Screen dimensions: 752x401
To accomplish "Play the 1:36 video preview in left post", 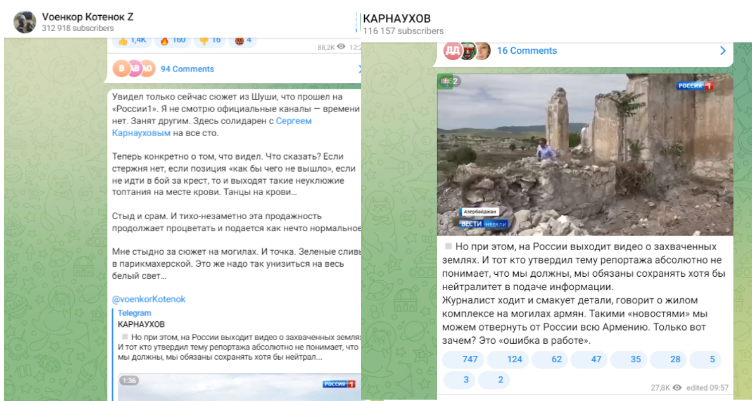I will (x=239, y=387).
